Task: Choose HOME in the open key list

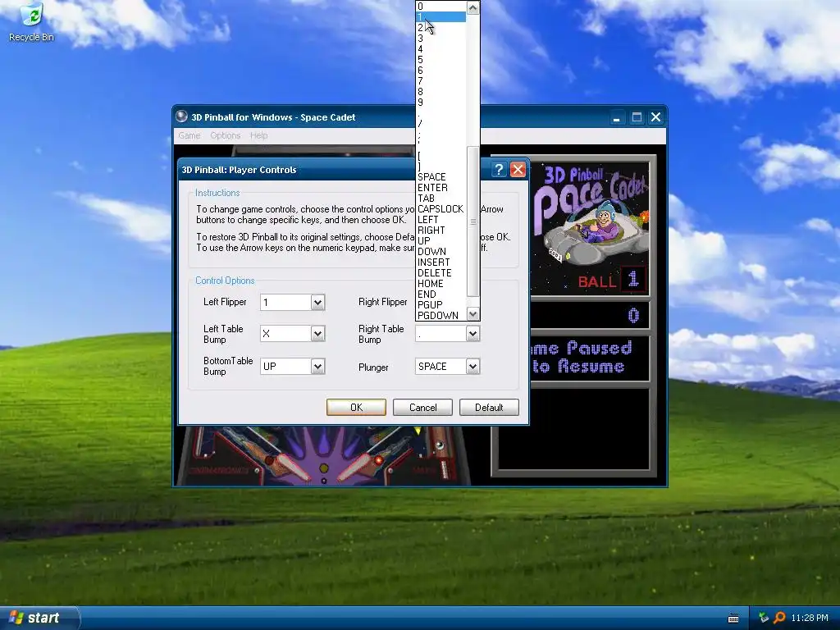Action: click(x=441, y=283)
